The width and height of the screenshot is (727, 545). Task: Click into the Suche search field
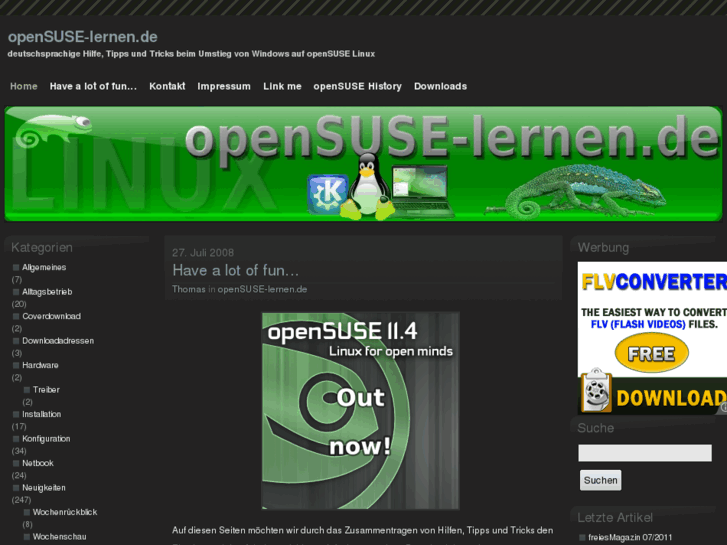(644, 453)
